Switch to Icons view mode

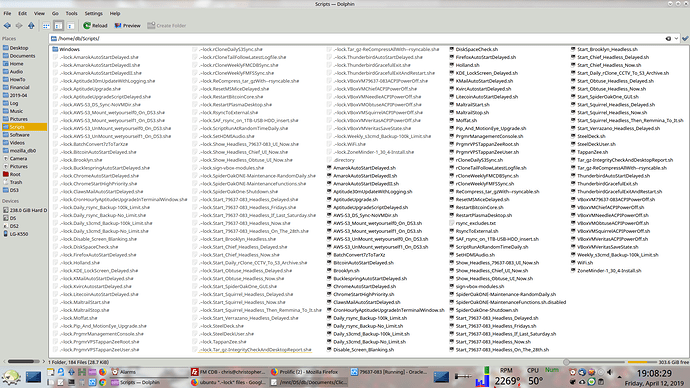click(x=46, y=26)
